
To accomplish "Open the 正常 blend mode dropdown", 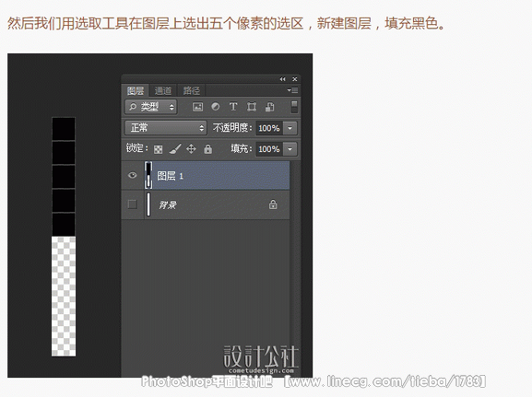I will click(166, 128).
